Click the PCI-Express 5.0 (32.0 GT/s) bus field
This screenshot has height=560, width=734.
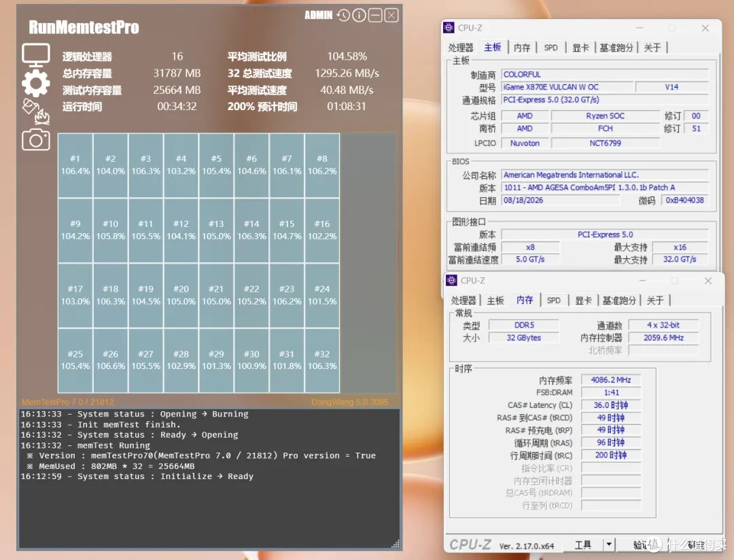tap(605, 100)
